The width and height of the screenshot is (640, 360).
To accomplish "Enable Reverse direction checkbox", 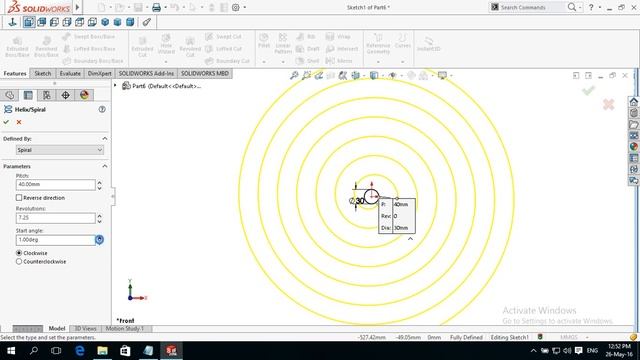I will (x=19, y=198).
